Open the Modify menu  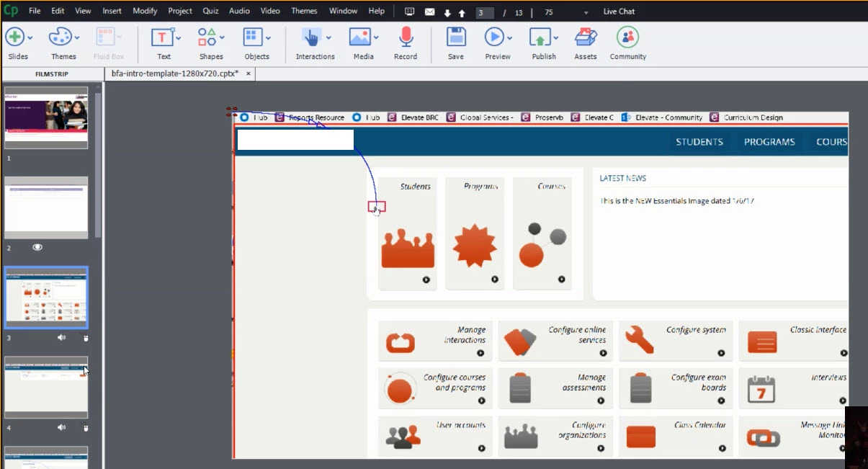[x=145, y=11]
